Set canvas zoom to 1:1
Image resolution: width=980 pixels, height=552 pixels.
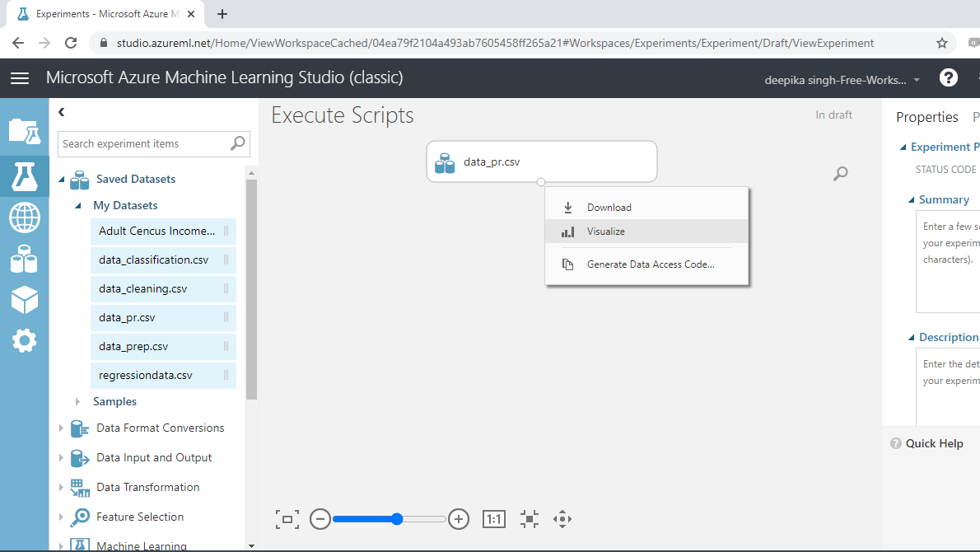pos(494,519)
